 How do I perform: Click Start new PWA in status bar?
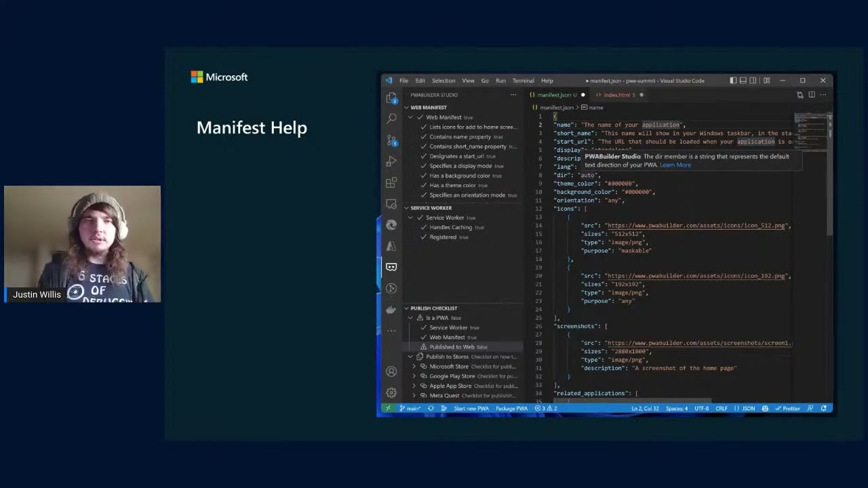pyautogui.click(x=471, y=409)
